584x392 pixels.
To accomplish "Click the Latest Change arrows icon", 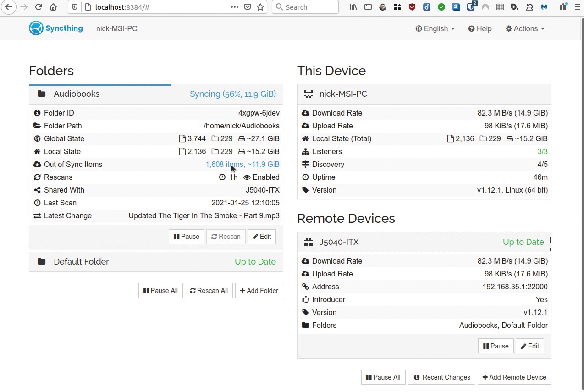I will [37, 215].
